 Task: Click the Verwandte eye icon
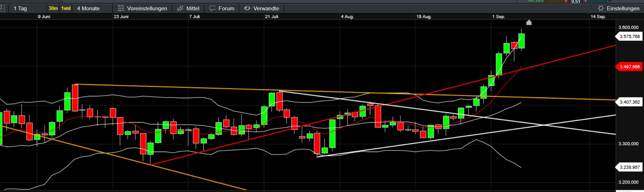247,8
